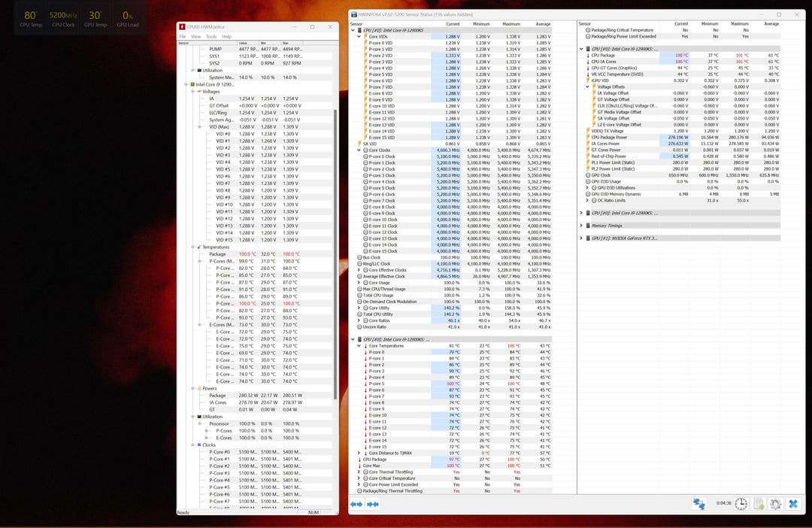Expand GPU D3D Utilizations row
The width and height of the screenshot is (812, 528).
(587, 187)
